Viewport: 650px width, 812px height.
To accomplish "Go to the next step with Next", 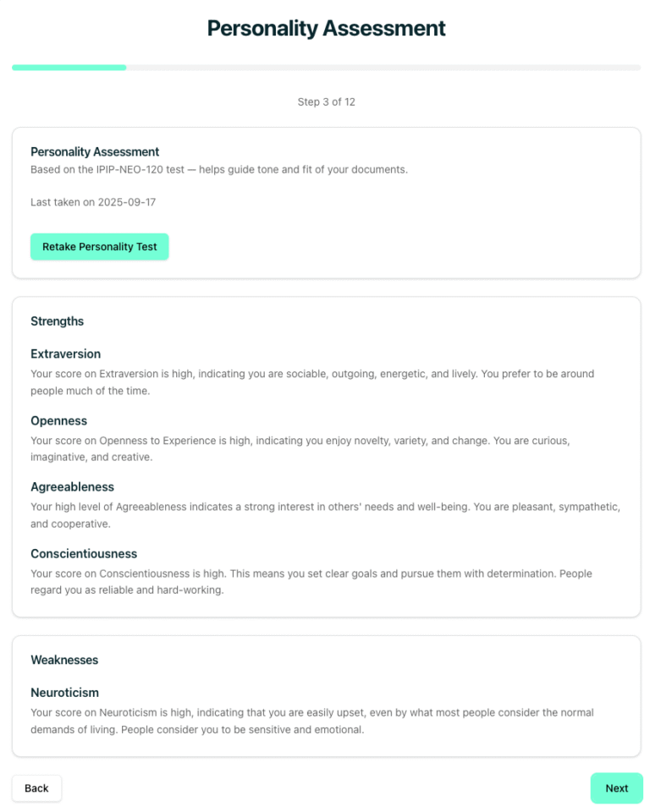I will coord(616,788).
